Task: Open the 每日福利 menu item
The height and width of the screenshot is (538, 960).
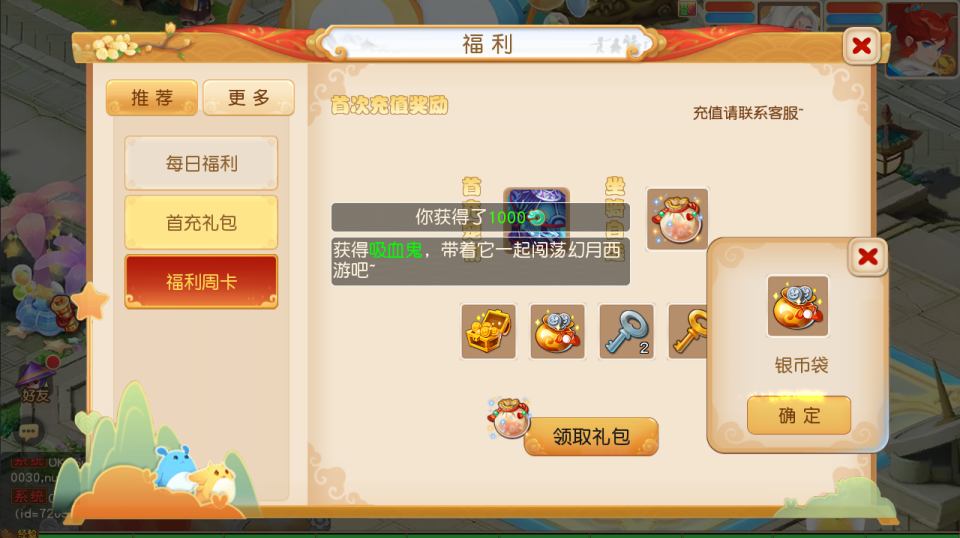Action: coord(201,163)
